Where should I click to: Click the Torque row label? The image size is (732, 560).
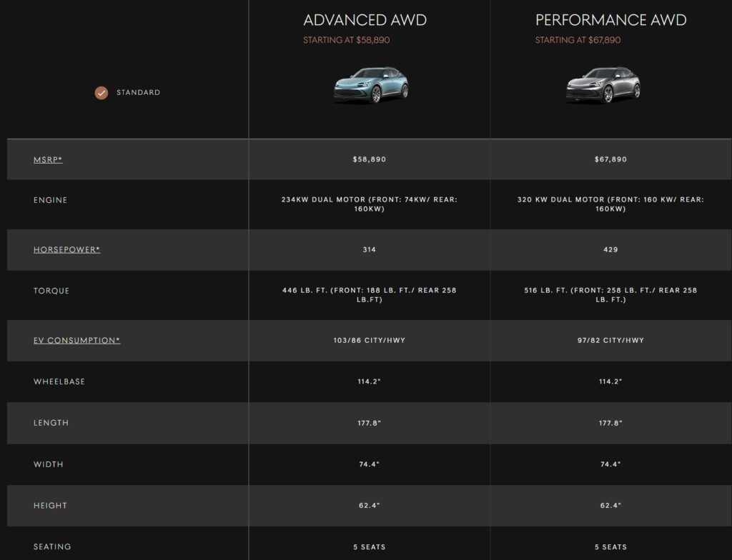tap(51, 291)
